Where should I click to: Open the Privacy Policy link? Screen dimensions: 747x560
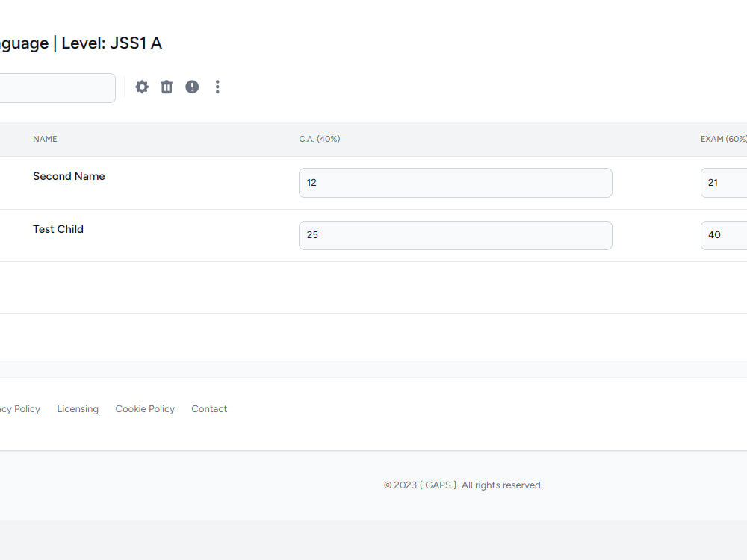tap(20, 408)
